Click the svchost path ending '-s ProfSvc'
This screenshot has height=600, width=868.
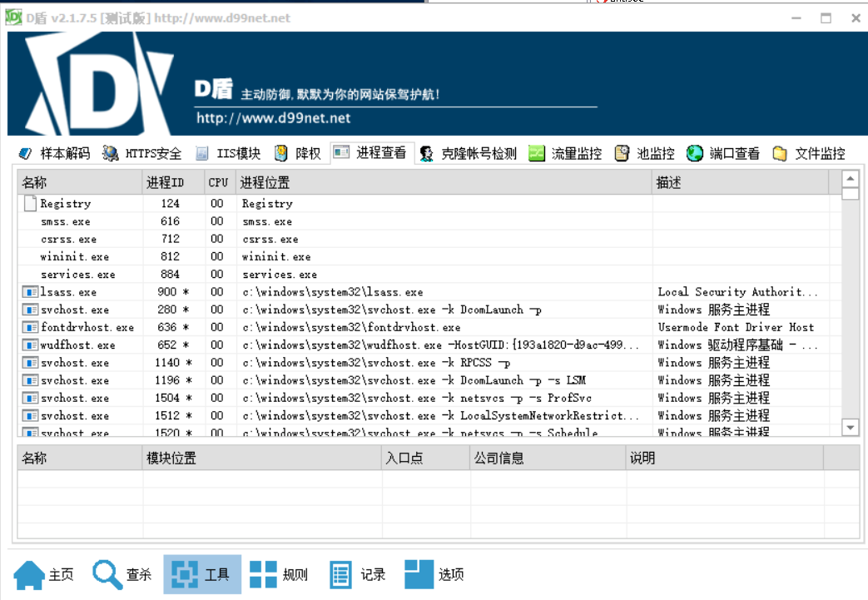click(x=417, y=398)
